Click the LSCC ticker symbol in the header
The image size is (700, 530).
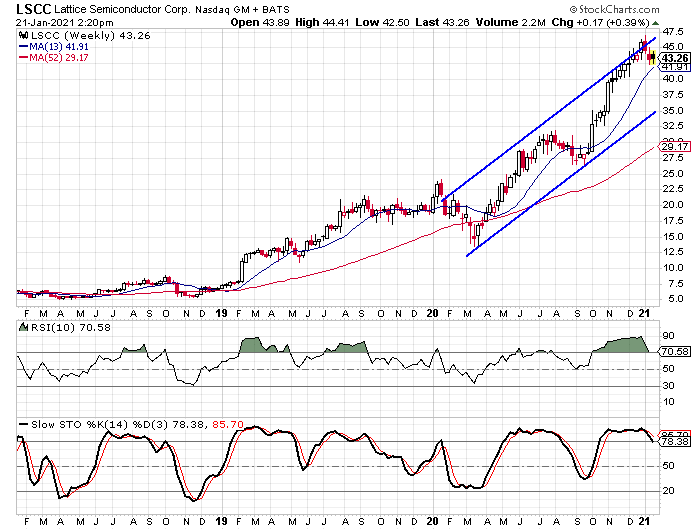tap(34, 9)
